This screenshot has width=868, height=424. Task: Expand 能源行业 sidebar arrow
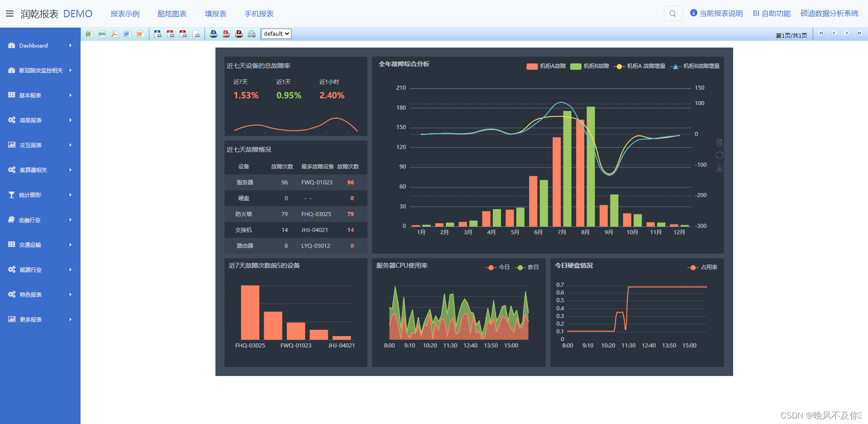pos(71,270)
